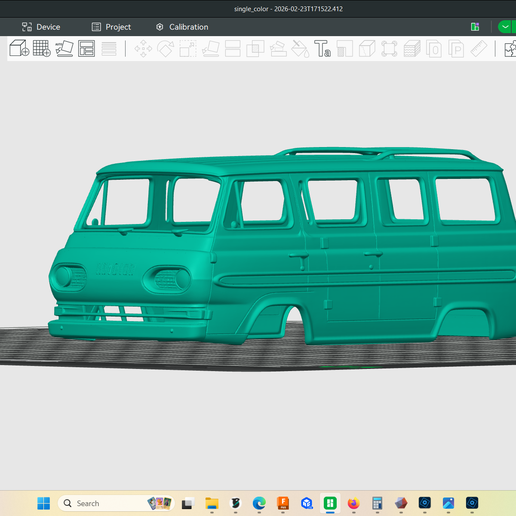Image resolution: width=516 pixels, height=516 pixels.
Task: Open the orange Fusion icon in taskbar
Action: point(283,503)
